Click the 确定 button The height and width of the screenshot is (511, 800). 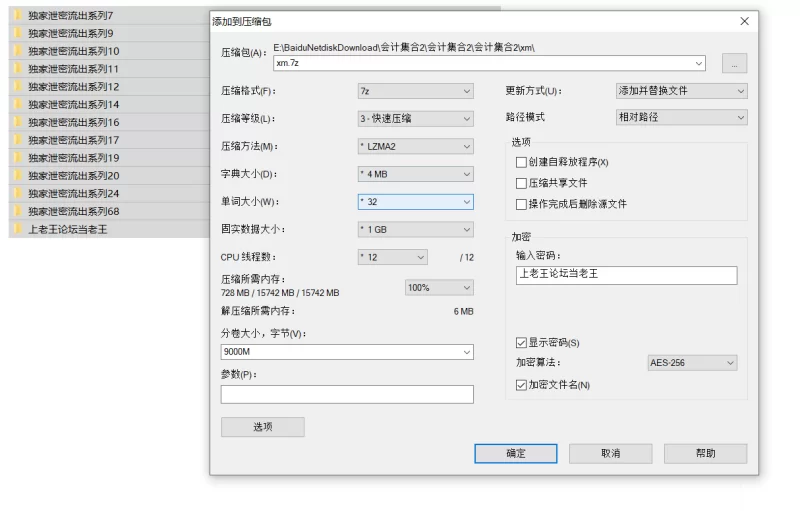(515, 453)
